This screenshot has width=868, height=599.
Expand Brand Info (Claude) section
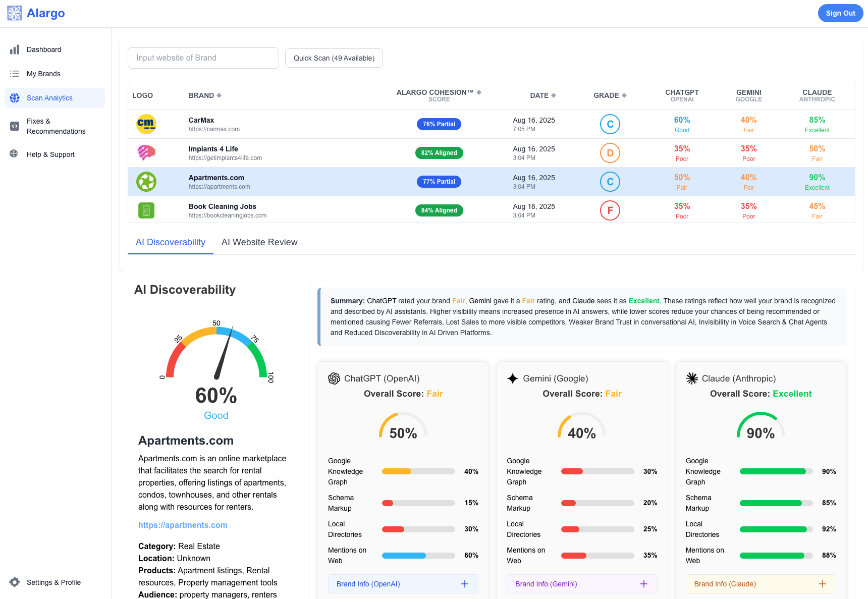point(761,584)
